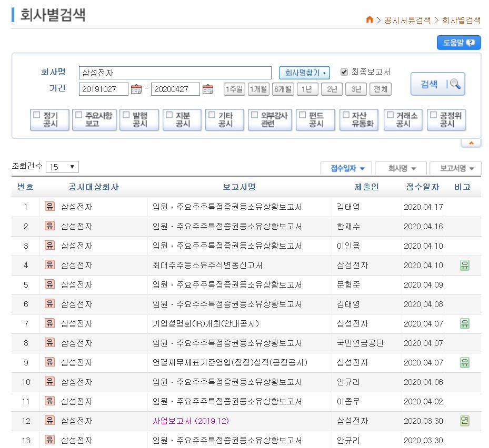Sort results by 보고서명
Image resolution: width=489 pixels, height=448 pixels.
point(456,169)
